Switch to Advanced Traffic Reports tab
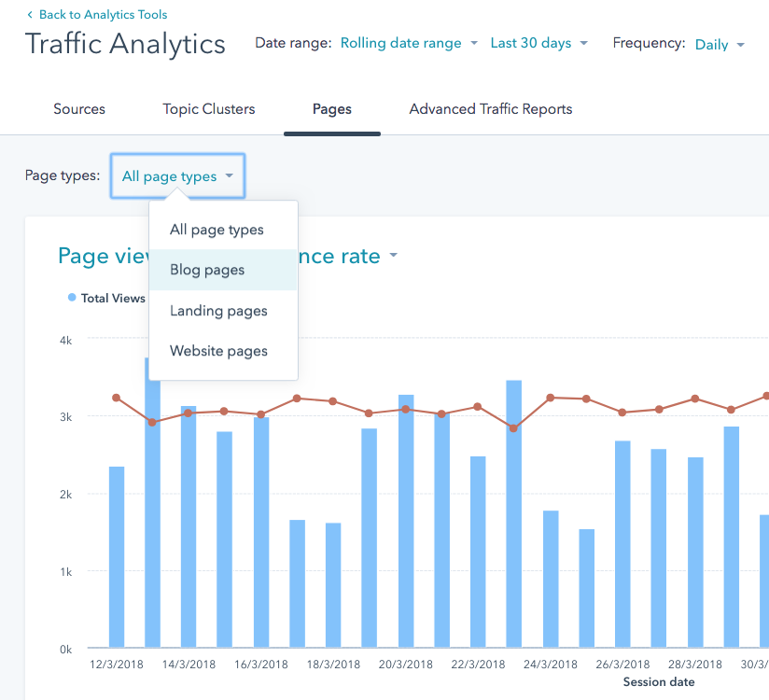The height and width of the screenshot is (700, 769). tap(490, 109)
